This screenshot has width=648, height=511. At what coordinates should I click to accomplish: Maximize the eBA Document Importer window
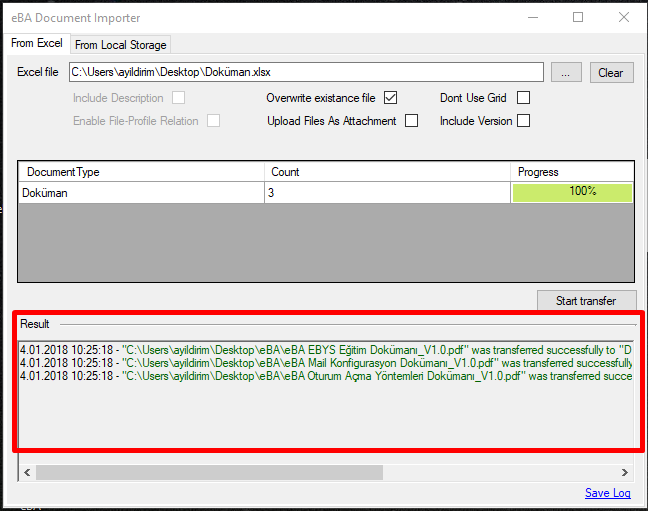click(x=578, y=17)
